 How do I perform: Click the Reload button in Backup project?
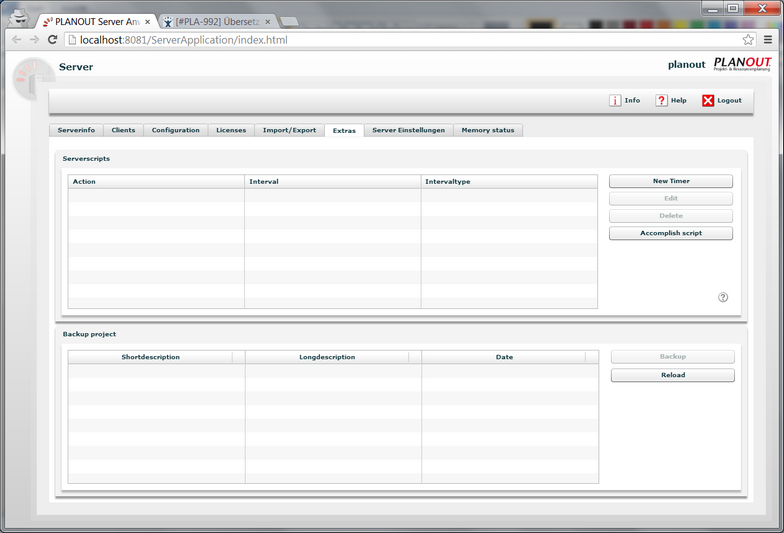click(x=672, y=375)
